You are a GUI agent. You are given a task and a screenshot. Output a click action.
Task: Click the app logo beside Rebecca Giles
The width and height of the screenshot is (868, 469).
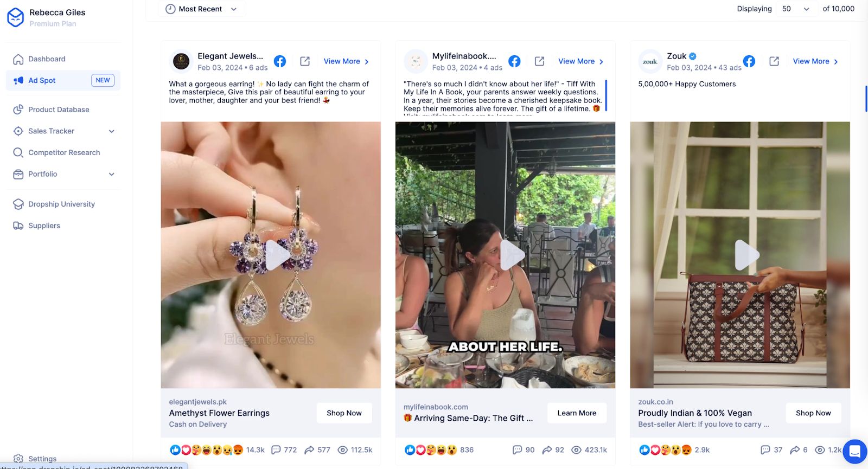(16, 17)
